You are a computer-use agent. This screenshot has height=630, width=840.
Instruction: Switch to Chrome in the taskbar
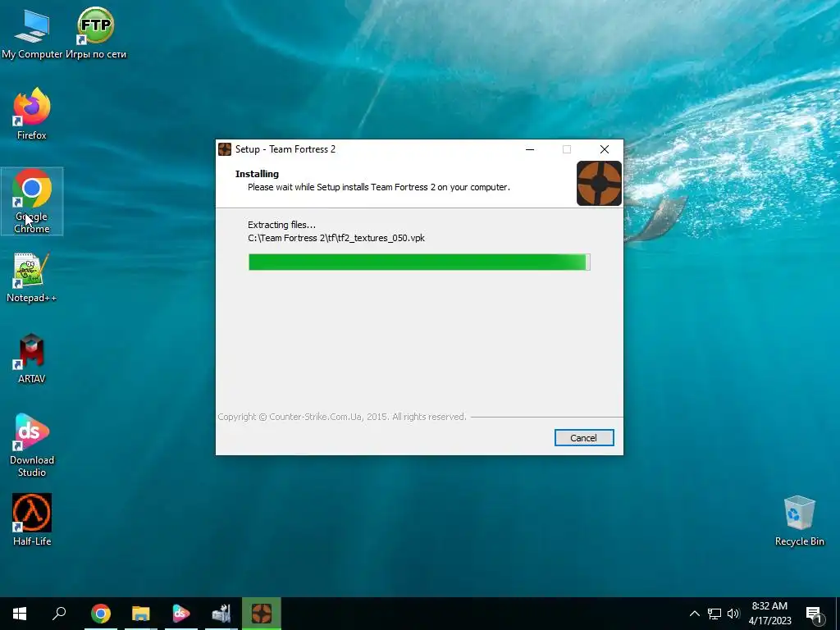(x=101, y=614)
